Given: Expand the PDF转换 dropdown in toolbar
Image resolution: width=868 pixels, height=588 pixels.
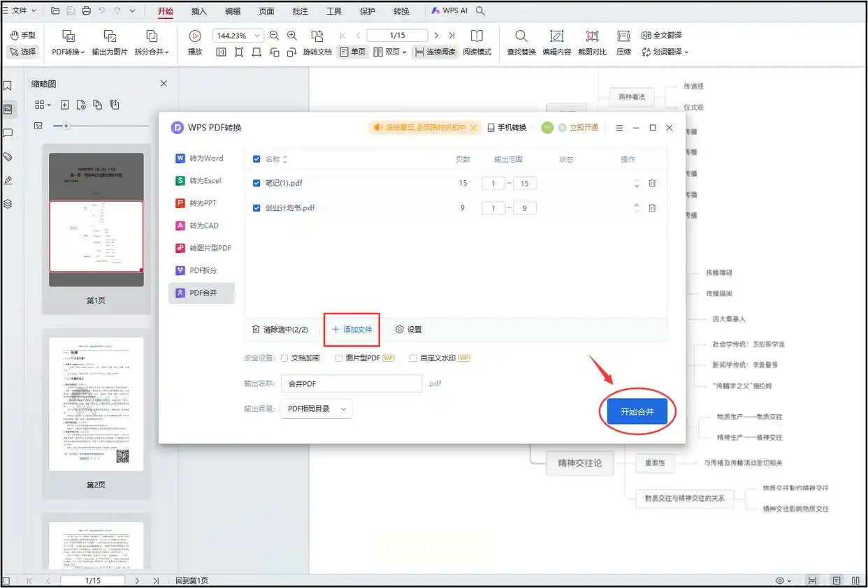Looking at the screenshot, I should (x=68, y=52).
